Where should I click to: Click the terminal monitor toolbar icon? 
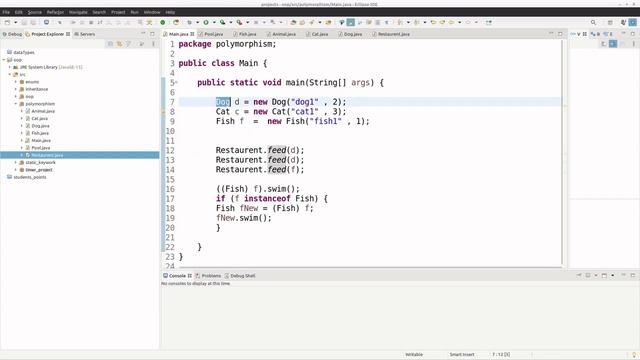47,22
